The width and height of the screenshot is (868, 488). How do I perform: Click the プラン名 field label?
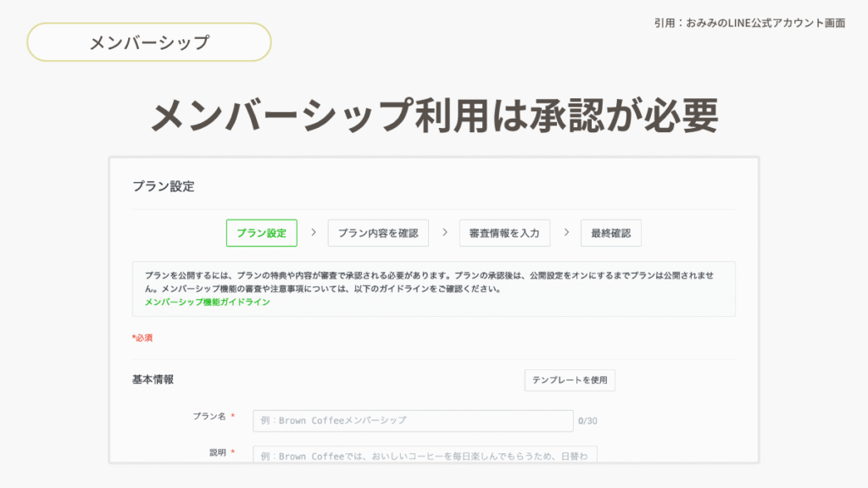click(209, 417)
